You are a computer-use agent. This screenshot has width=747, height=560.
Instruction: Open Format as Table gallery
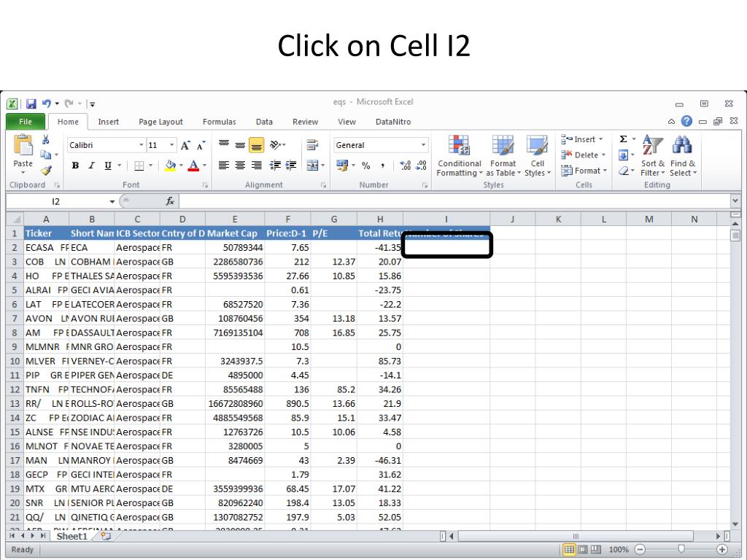(x=503, y=156)
